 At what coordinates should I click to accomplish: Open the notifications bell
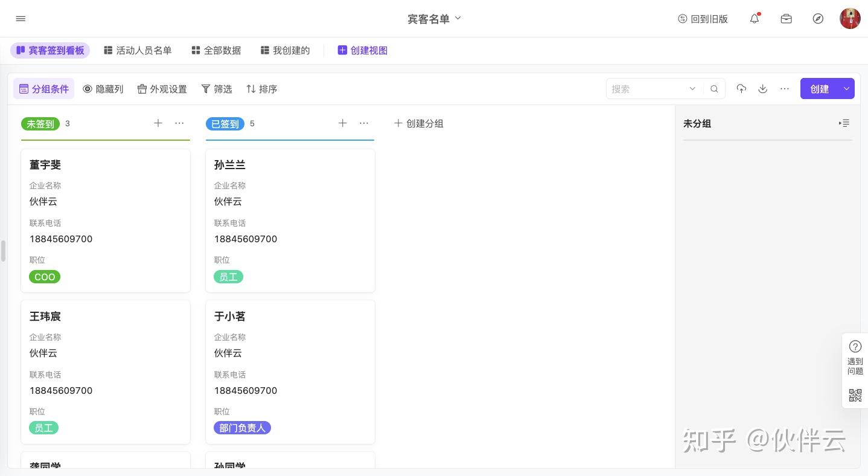[x=755, y=19]
